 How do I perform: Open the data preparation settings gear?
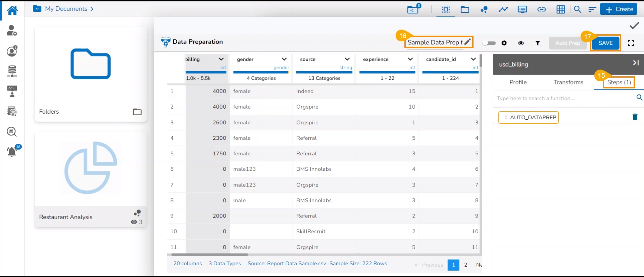pyautogui.click(x=504, y=43)
